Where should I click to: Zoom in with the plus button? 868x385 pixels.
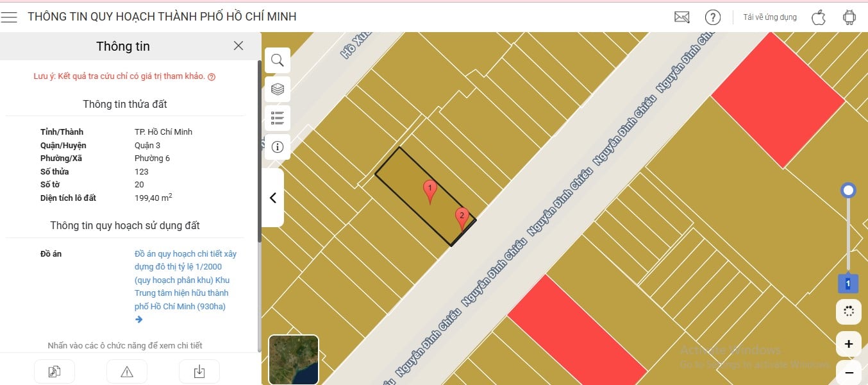coord(849,344)
